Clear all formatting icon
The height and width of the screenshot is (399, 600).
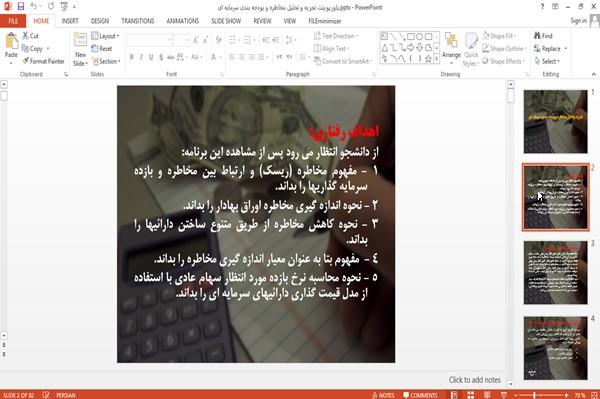click(x=218, y=40)
